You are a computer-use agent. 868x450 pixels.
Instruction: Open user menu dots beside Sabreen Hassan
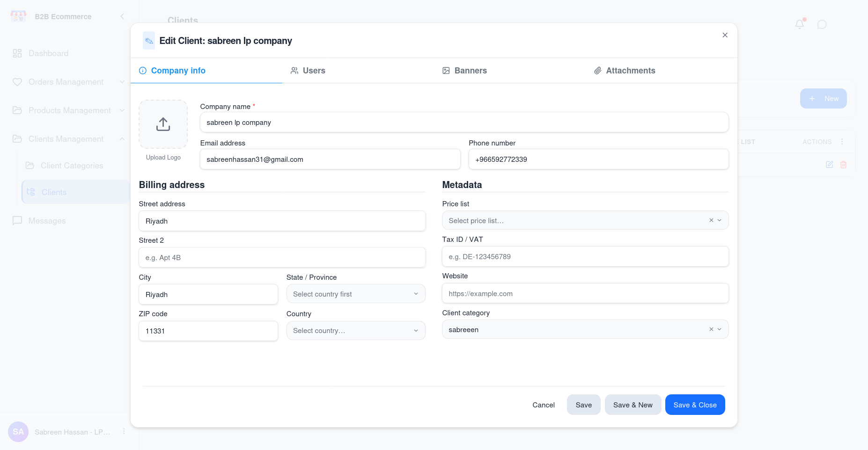click(124, 431)
